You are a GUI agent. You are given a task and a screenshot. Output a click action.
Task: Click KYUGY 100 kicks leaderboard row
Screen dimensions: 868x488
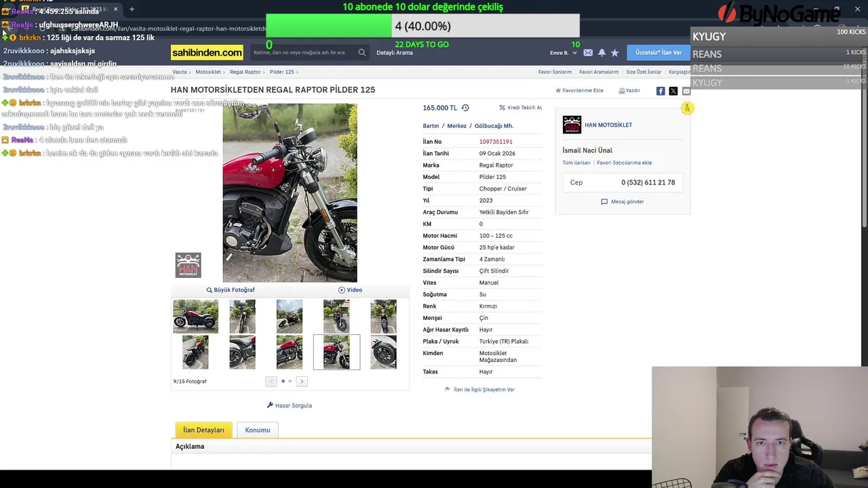(779, 36)
